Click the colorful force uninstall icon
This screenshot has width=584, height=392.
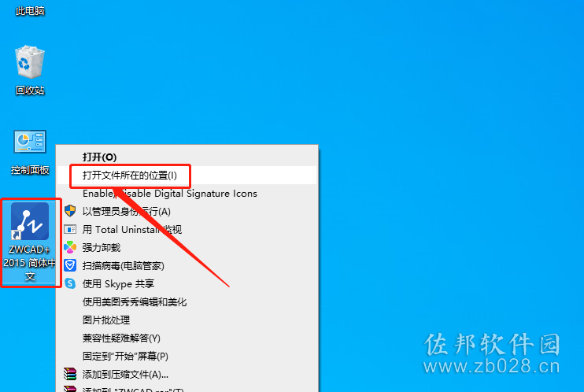pos(70,247)
